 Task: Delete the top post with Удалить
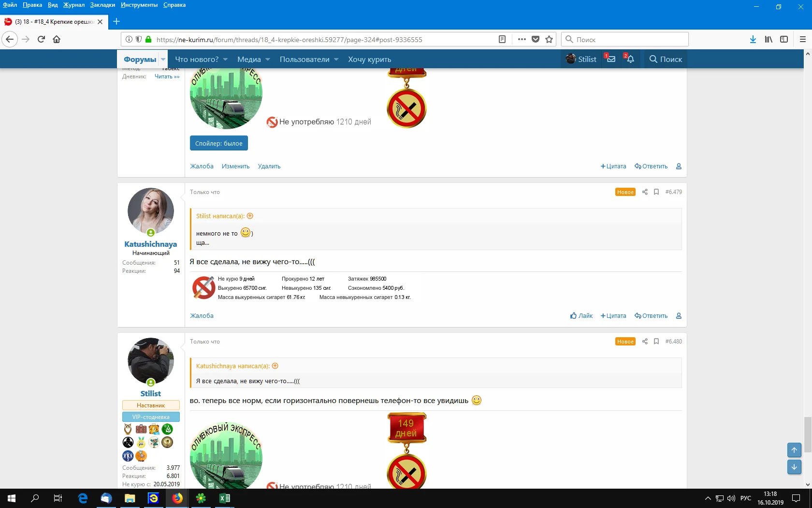click(269, 166)
